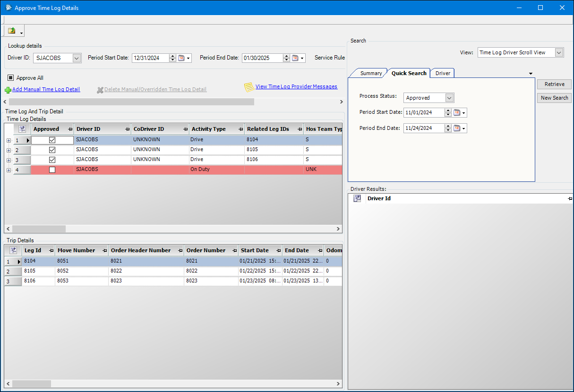Expand Time Log Details row 1

[9, 140]
